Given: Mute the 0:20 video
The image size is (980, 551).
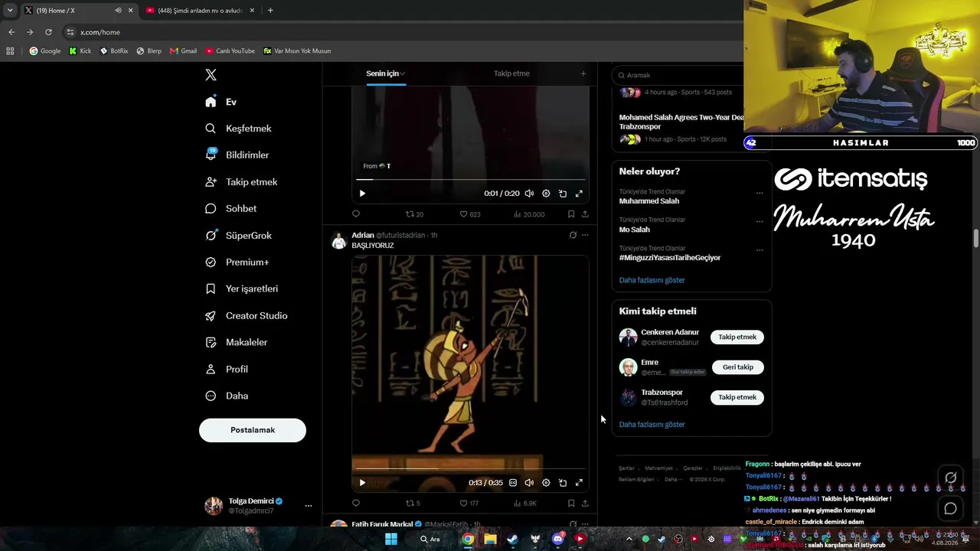Looking at the screenshot, I should 529,194.
